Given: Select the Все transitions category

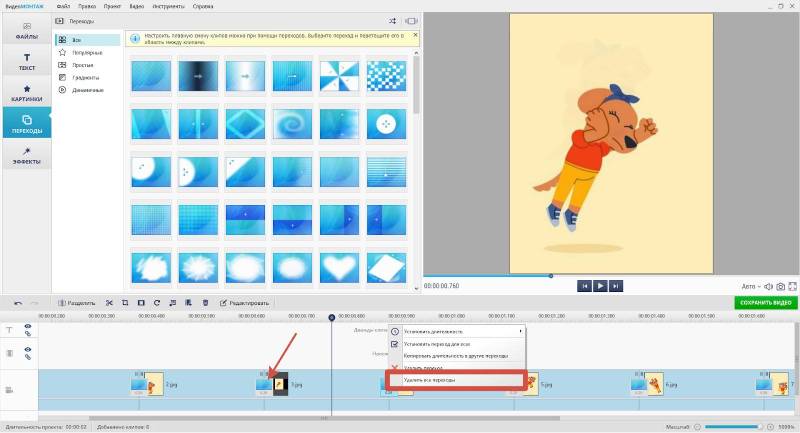Looking at the screenshot, I should pos(88,40).
